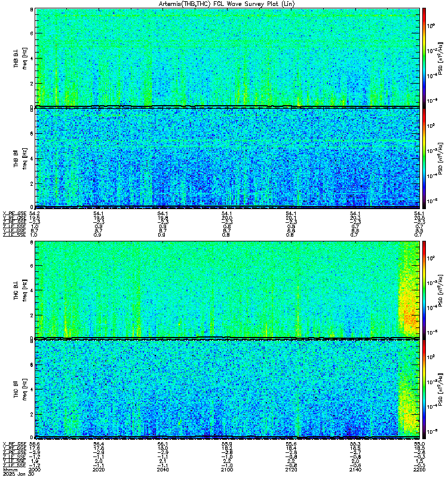
Task: Click the color bar beside the THB B⊥ panel
Action: pyautogui.click(x=424, y=57)
